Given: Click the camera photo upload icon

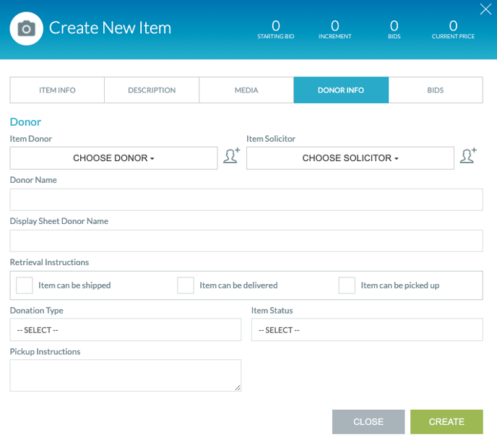Looking at the screenshot, I should 26,28.
